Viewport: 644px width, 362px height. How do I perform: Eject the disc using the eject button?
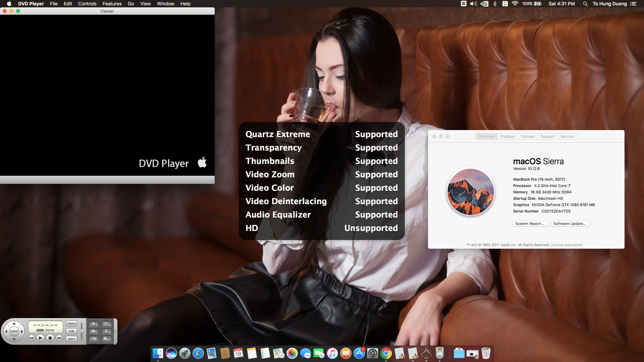coord(71,339)
